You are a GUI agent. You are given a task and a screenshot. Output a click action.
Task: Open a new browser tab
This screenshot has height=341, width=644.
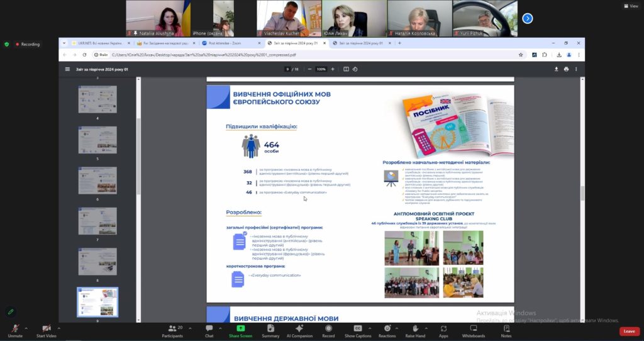click(x=399, y=43)
